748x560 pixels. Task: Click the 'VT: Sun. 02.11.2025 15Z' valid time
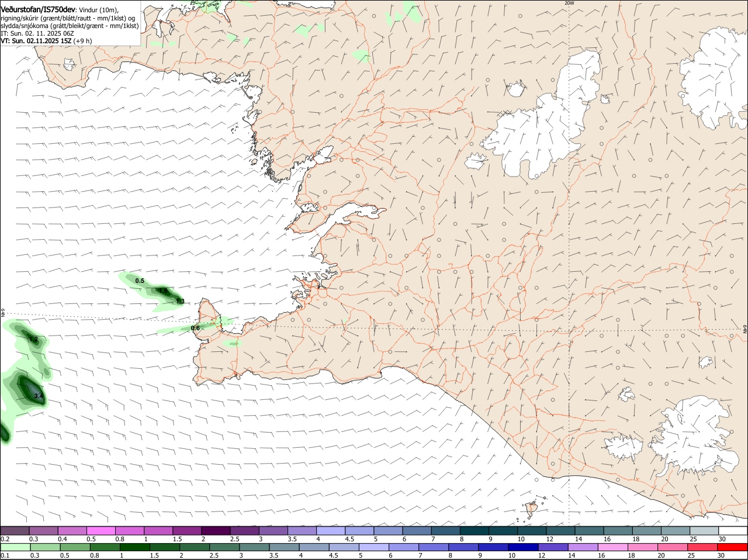[36, 41]
